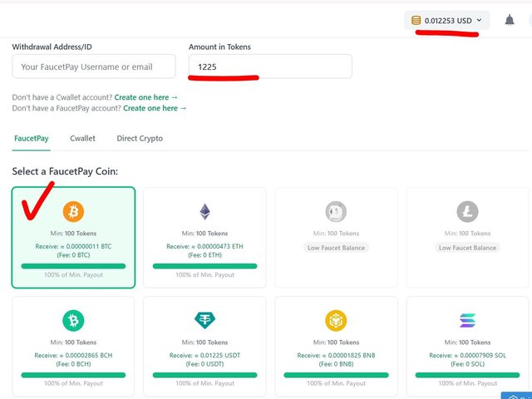
Task: Select the FaucetPay tab
Action: coord(31,139)
